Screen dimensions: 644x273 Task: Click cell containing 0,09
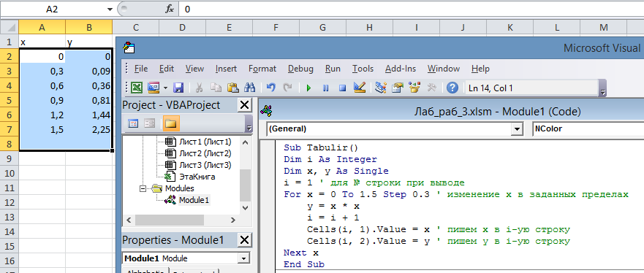coord(88,72)
